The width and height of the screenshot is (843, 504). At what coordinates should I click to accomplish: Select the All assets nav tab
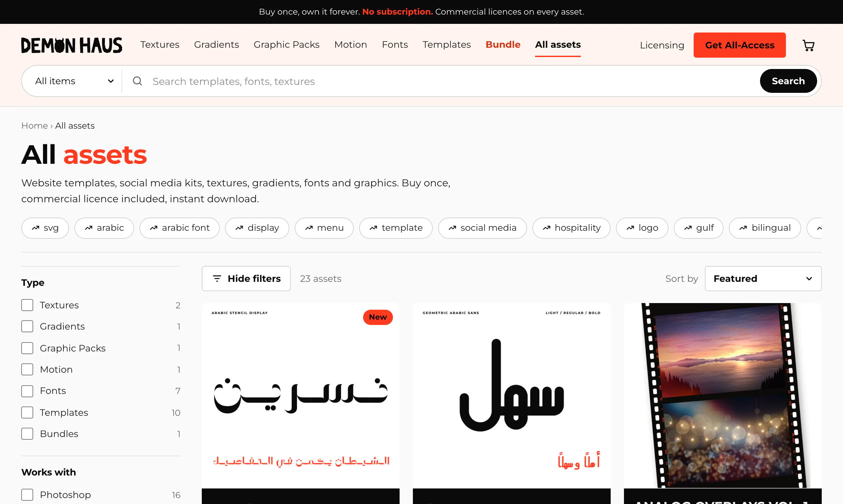click(x=558, y=44)
